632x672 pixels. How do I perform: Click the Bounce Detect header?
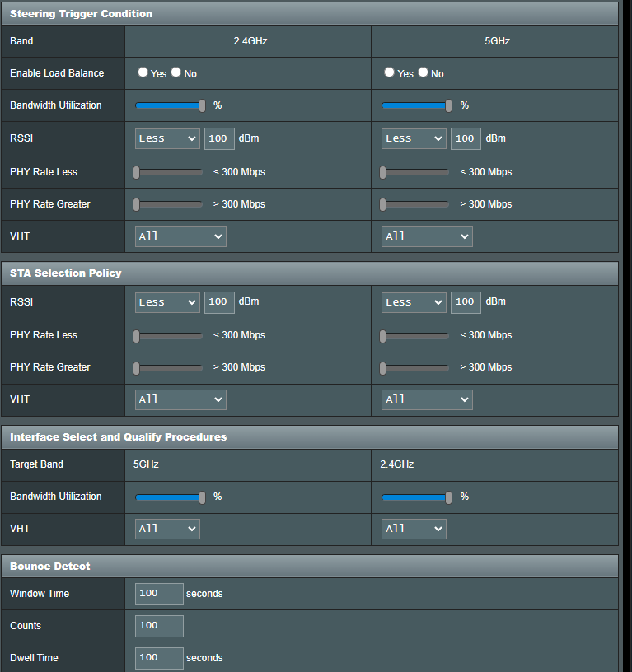click(x=310, y=566)
